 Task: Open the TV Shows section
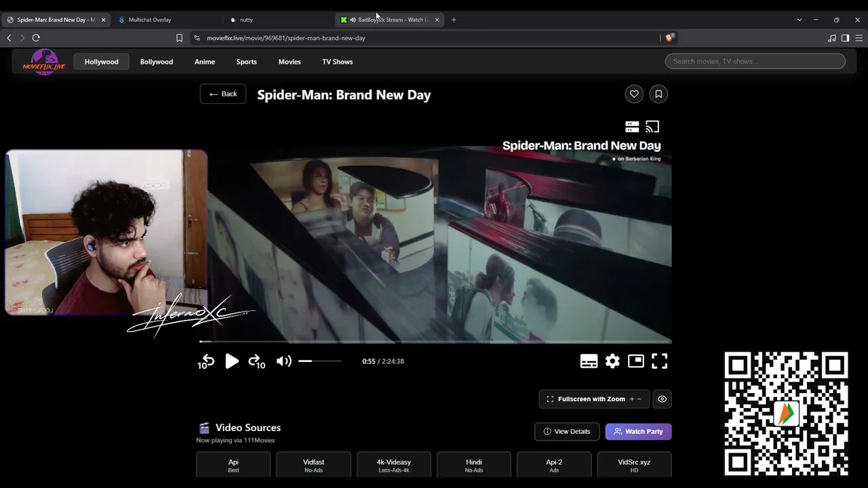338,62
